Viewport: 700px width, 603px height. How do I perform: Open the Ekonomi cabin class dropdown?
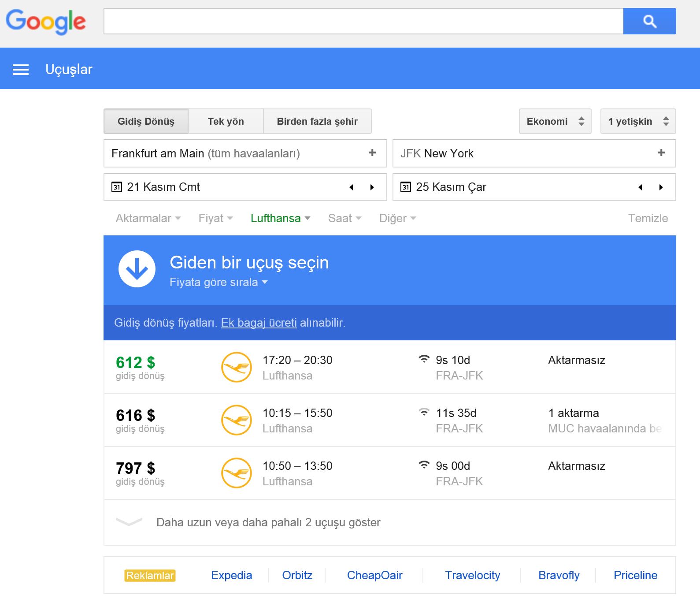556,121
